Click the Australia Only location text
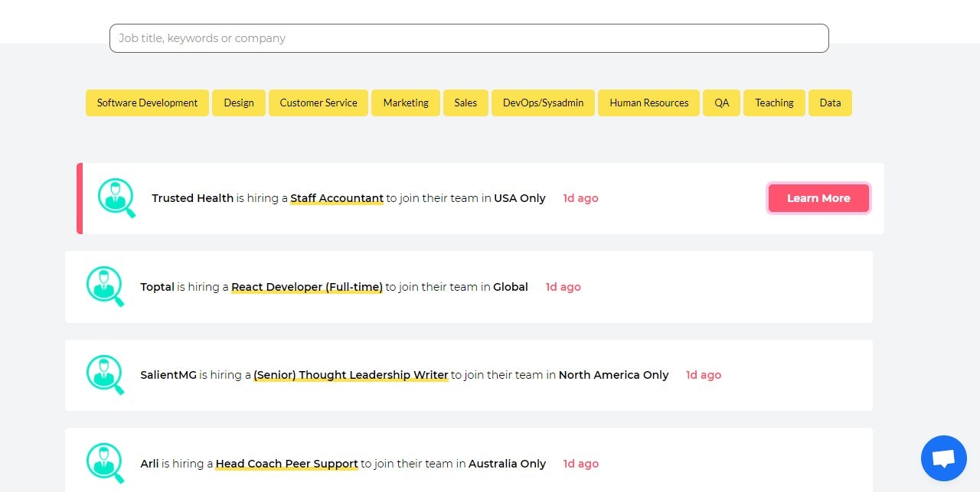 tap(508, 464)
